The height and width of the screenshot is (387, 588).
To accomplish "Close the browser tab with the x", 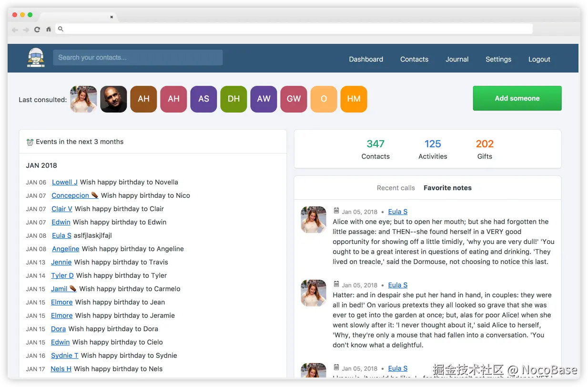I will pos(112,17).
